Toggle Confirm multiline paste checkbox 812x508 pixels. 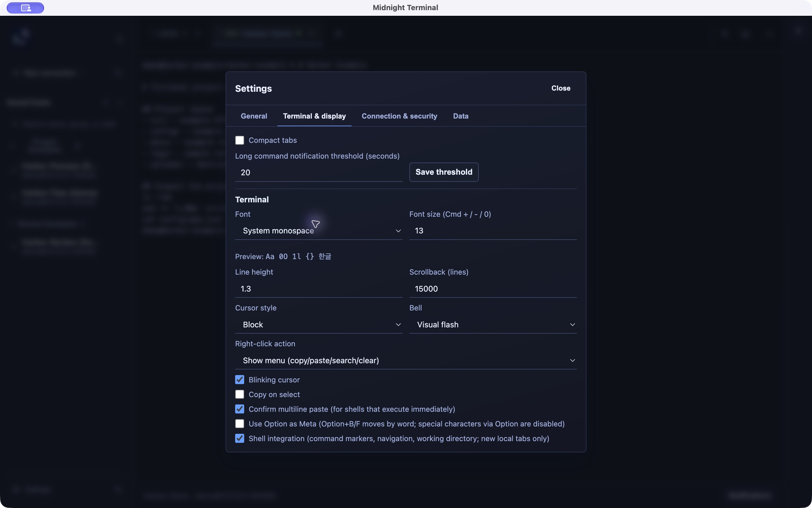240,409
